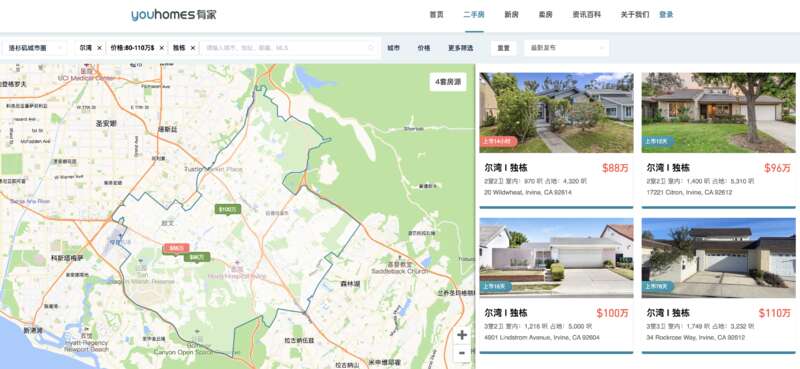
Task: Open the 洛杉矶城市圈 region dropdown
Action: click(x=34, y=48)
